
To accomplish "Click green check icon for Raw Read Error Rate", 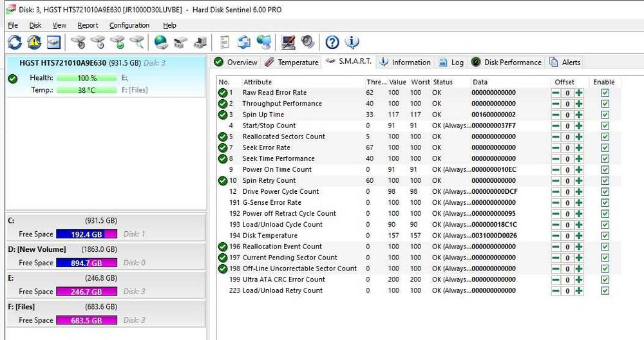I will (x=223, y=93).
